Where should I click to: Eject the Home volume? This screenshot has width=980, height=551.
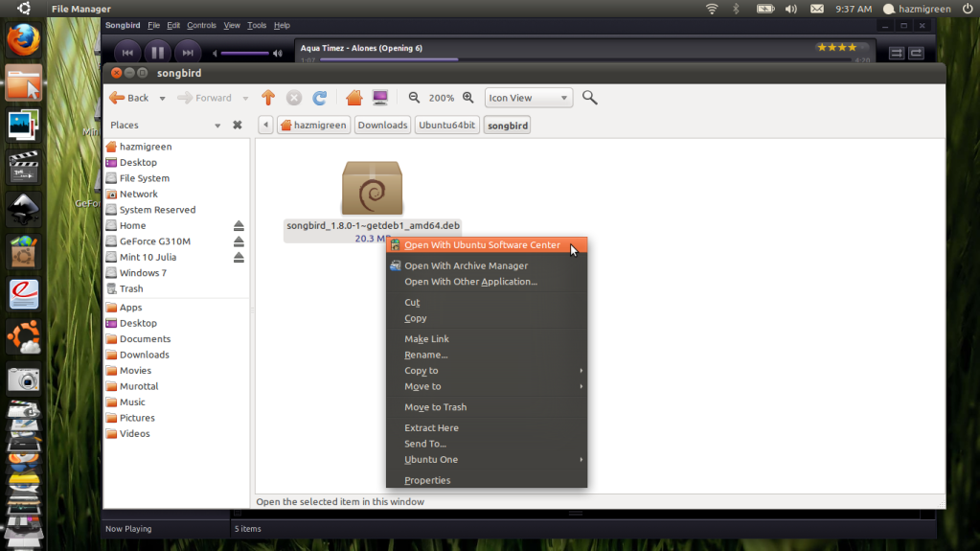239,226
